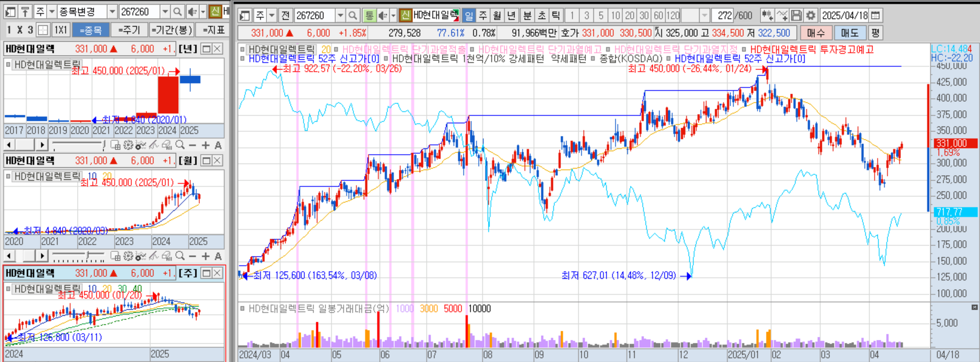Expand the speaker options arrow in the main toolbar
Viewport: 980px width, 362px height.
pyautogui.click(x=393, y=16)
